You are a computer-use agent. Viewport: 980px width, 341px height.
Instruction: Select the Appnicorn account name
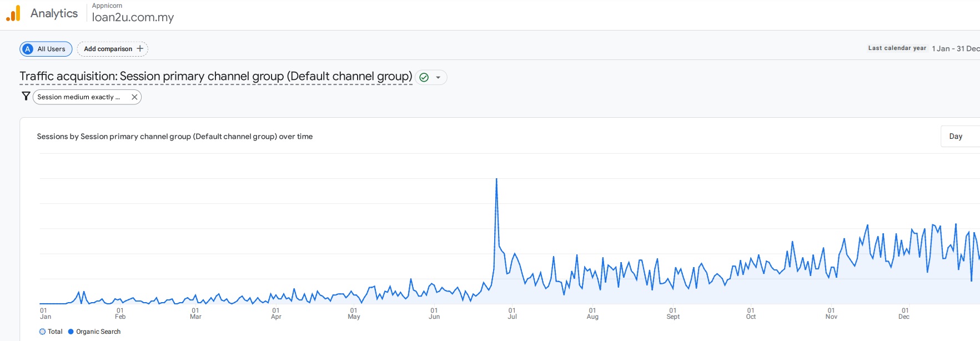[x=108, y=6]
